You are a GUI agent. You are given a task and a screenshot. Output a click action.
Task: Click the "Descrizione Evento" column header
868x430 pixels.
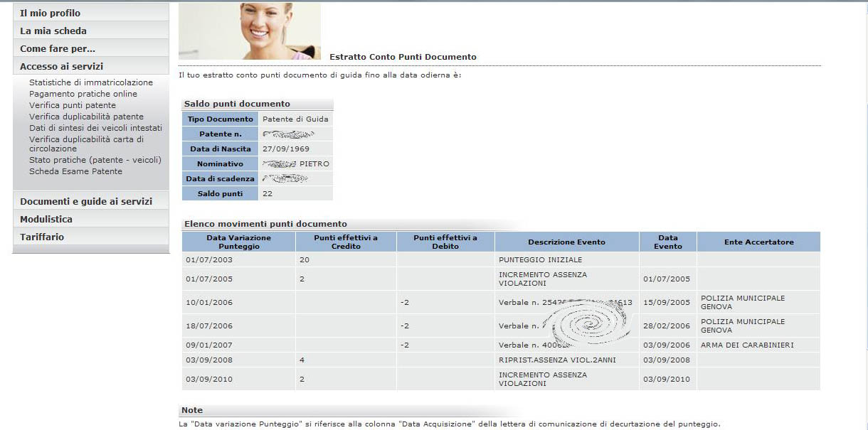(x=566, y=242)
